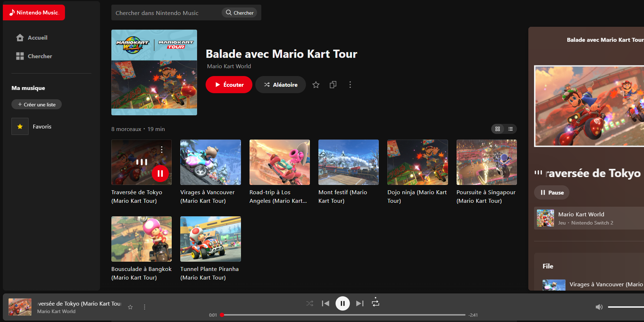The width and height of the screenshot is (644, 322).
Task: Click the Balade avec Mario Kart Tour panel header
Action: (605, 40)
